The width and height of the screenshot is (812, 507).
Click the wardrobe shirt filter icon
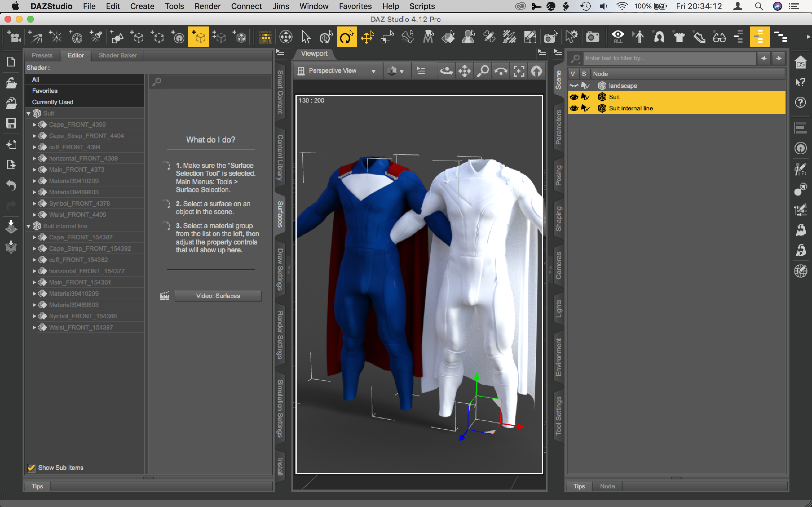click(679, 37)
